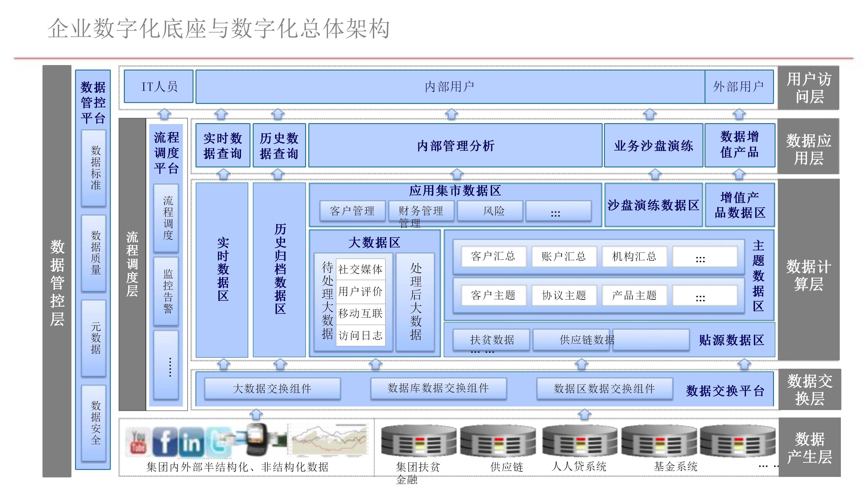Click the up arrow above 业务沙盘演练
Image resolution: width=868 pixels, height=488 pixels.
(x=650, y=114)
